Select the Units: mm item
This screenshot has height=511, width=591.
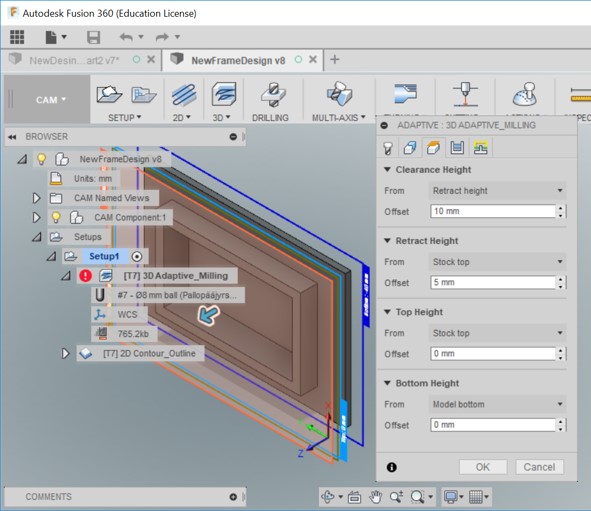point(93,179)
